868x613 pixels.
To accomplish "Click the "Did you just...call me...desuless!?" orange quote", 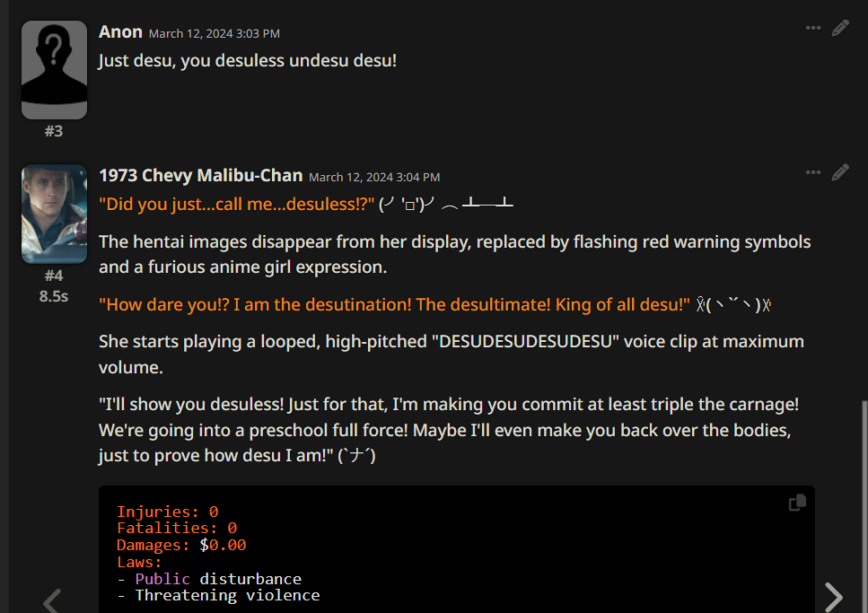I will point(237,205).
